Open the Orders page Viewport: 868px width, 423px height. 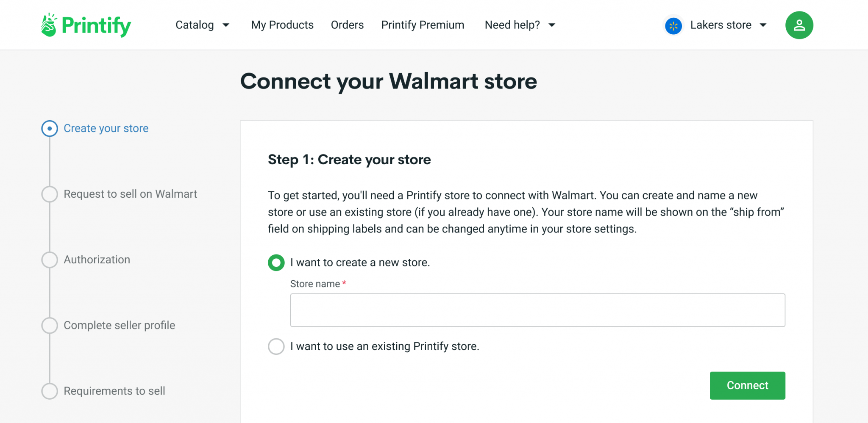[347, 25]
